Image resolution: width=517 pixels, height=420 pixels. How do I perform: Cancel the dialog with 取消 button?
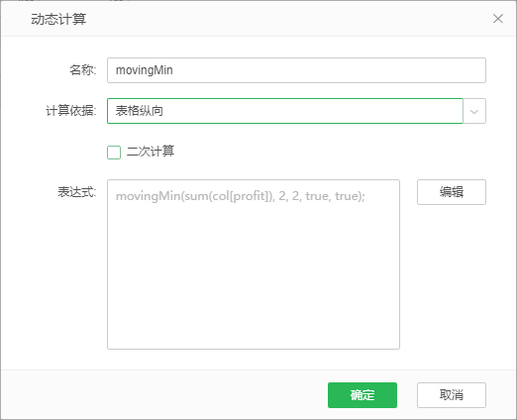[x=452, y=395]
